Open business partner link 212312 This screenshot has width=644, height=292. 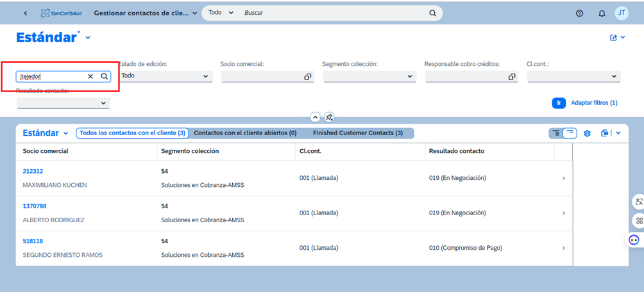(x=33, y=171)
